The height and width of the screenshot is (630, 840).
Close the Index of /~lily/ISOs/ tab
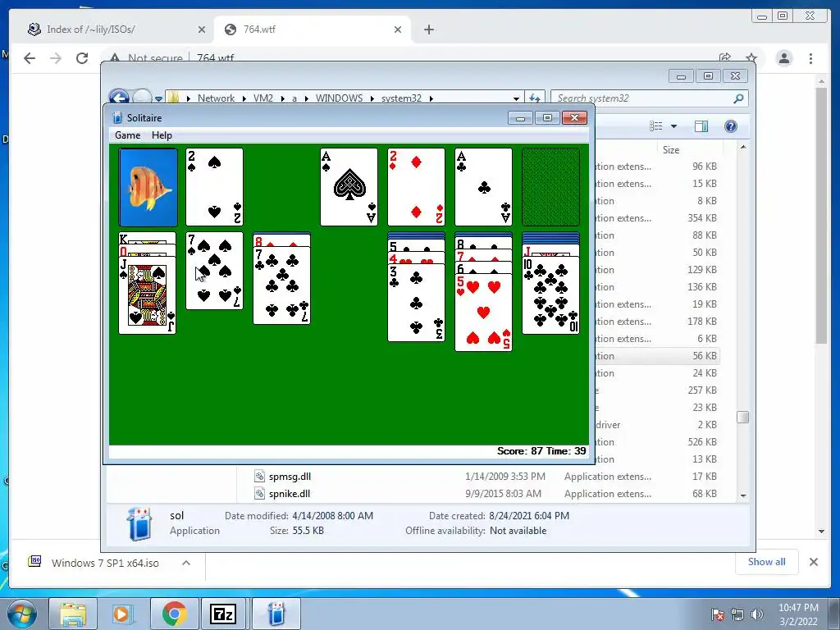(202, 30)
